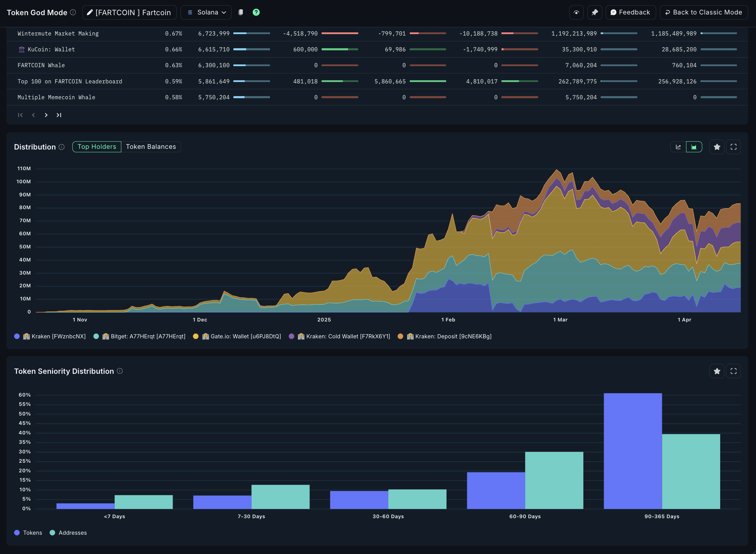The height and width of the screenshot is (554, 756).
Task: Jump to last page of holders table
Action: [x=59, y=115]
